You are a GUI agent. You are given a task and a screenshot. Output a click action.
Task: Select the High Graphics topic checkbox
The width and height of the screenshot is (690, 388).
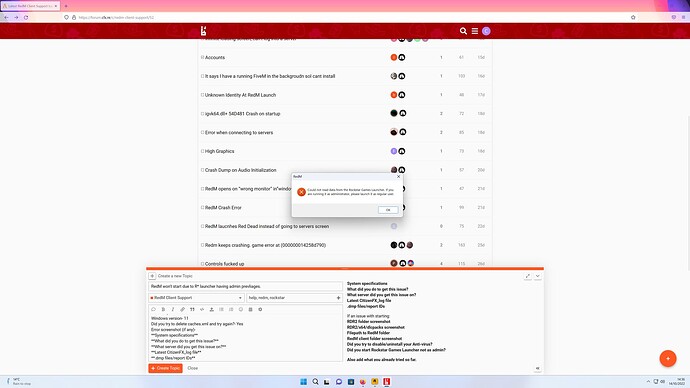(x=202, y=151)
